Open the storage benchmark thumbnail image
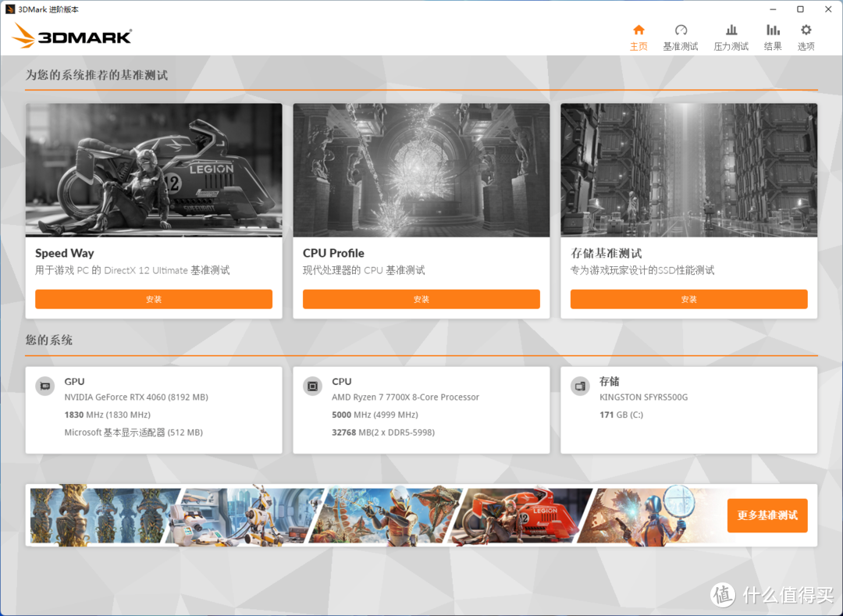 pos(688,170)
